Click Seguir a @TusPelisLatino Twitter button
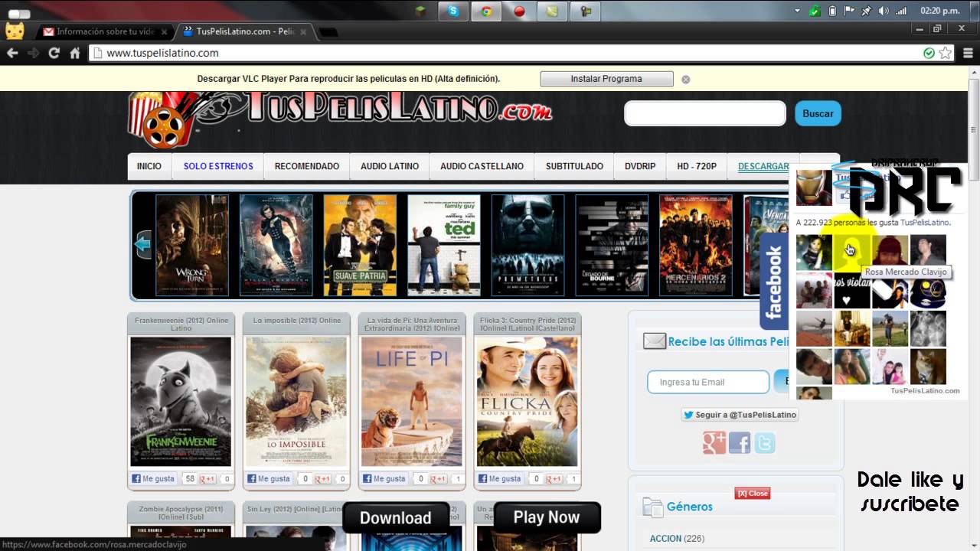Screen dimensions: 980x551 point(740,415)
